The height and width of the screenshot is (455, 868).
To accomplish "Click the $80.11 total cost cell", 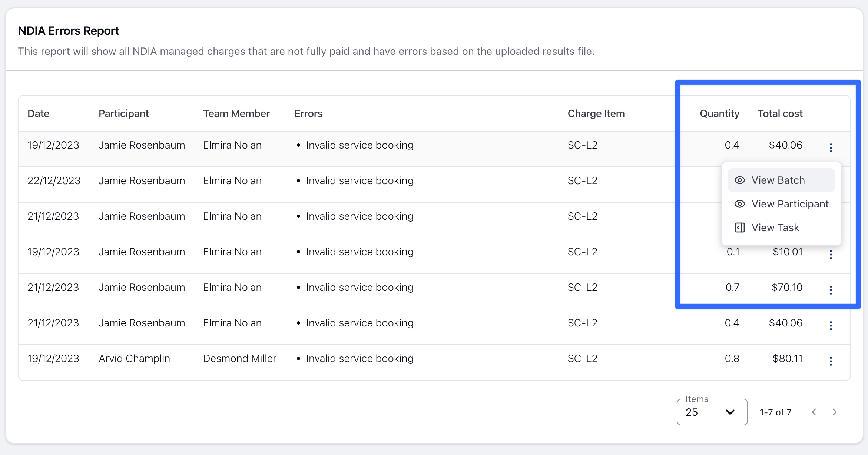I will [787, 358].
